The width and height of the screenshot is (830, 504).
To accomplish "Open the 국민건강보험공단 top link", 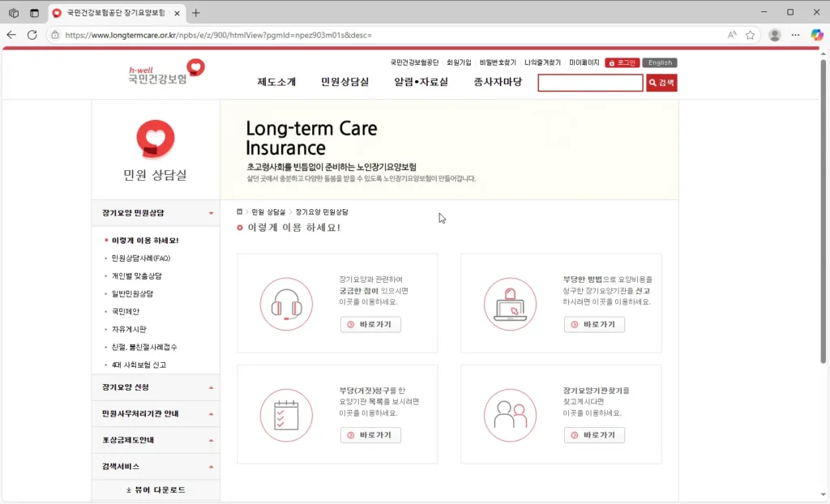I will click(414, 62).
